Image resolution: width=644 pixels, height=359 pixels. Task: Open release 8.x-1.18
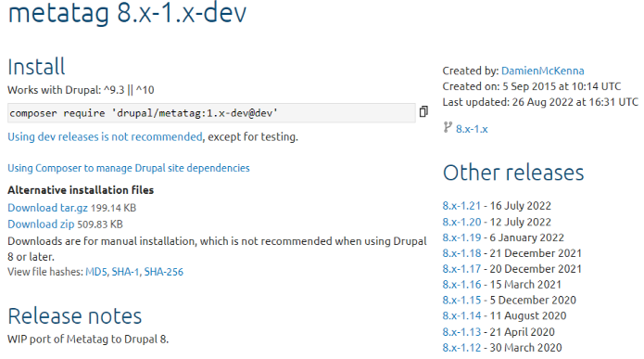(x=461, y=253)
